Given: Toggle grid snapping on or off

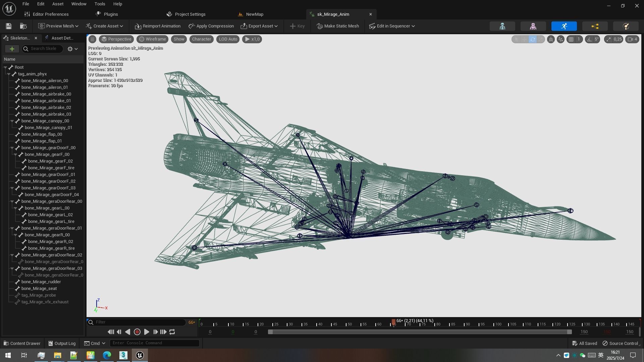Looking at the screenshot, I should (x=571, y=39).
